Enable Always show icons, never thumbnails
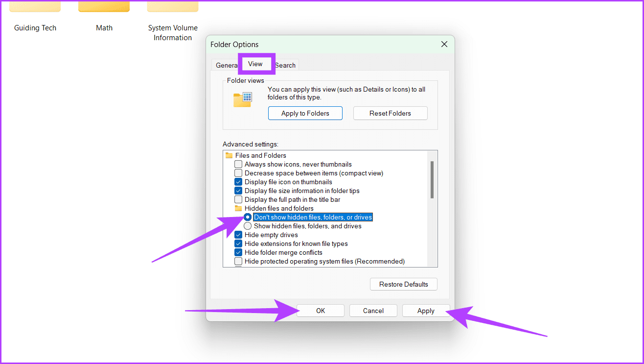Image resolution: width=644 pixels, height=364 pixels. [238, 165]
